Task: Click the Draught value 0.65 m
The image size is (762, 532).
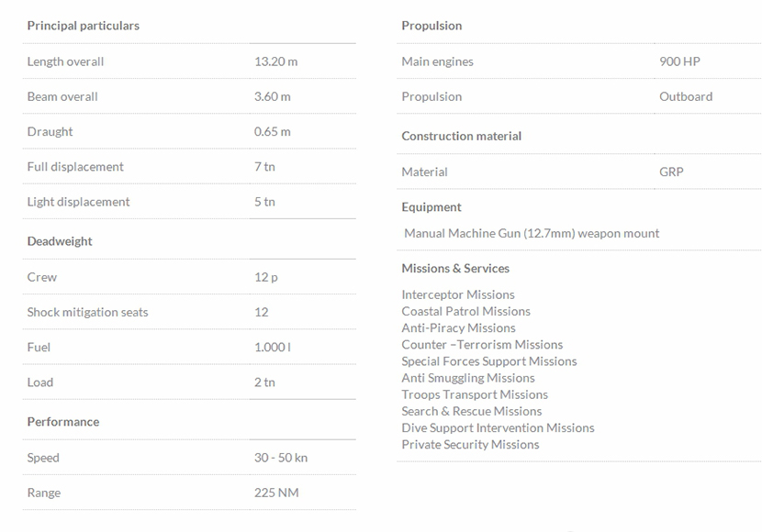Action: 272,131
